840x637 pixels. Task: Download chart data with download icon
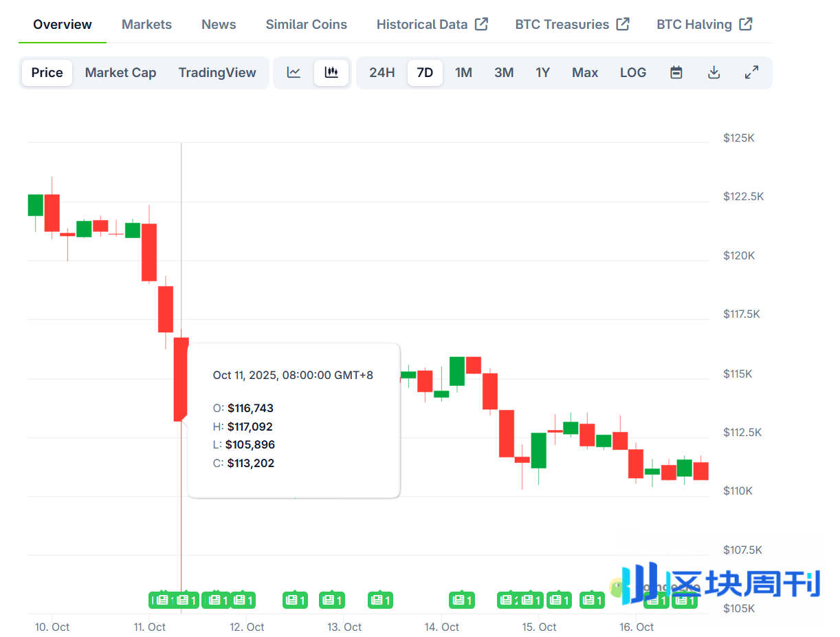click(x=714, y=73)
